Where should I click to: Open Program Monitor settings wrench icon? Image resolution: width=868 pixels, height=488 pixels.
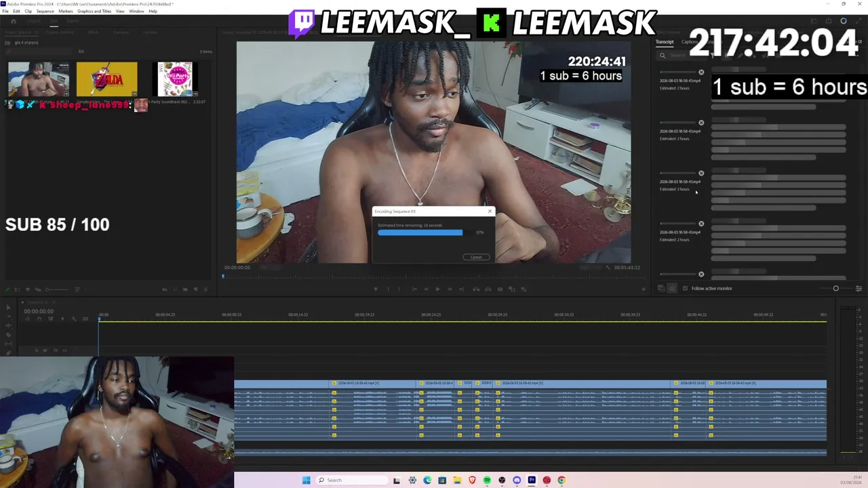608,268
